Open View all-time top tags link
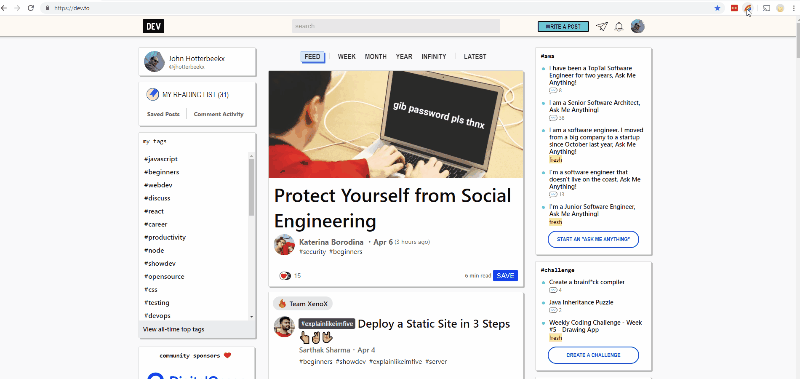Image resolution: width=800 pixels, height=379 pixels. [173, 330]
